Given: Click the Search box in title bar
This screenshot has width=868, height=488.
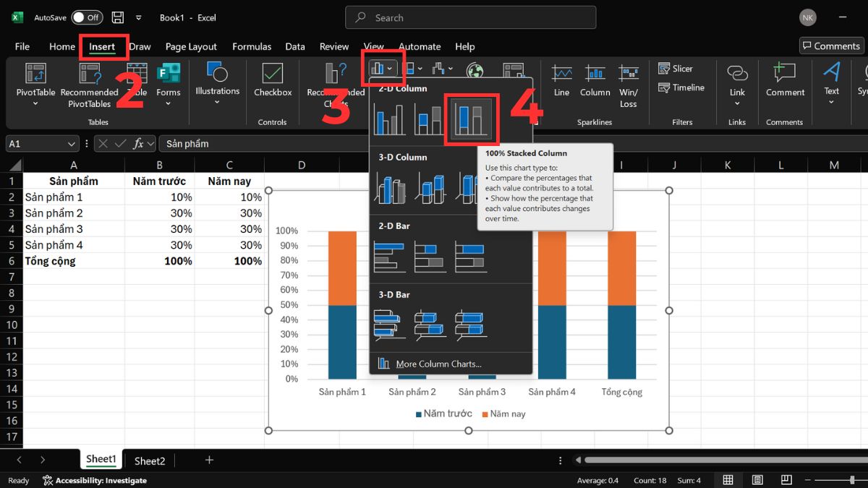Looking at the screenshot, I should pos(471,17).
